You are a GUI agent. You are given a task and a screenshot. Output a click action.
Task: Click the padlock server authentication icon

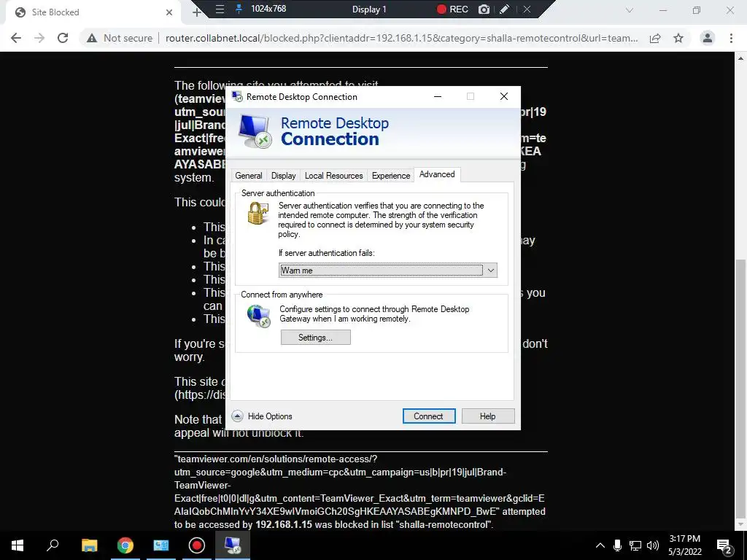pos(258,214)
